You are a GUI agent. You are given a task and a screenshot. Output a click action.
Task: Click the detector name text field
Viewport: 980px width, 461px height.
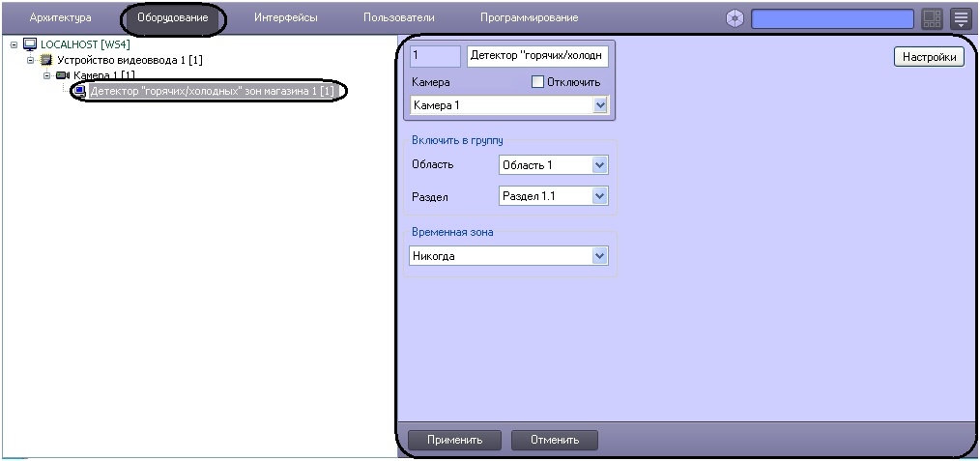point(536,57)
